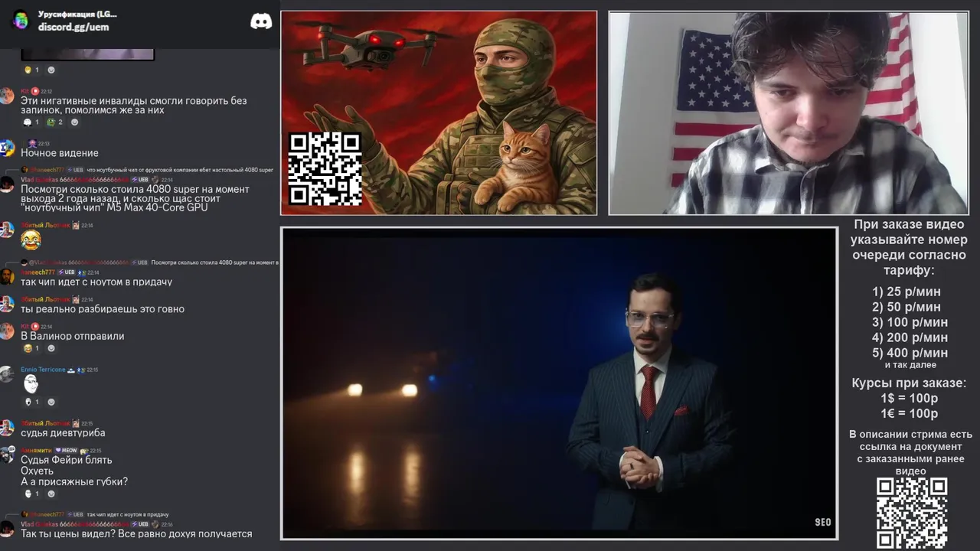
Task: Open Kit's avatar beside the 22:12 message
Action: 7,96
